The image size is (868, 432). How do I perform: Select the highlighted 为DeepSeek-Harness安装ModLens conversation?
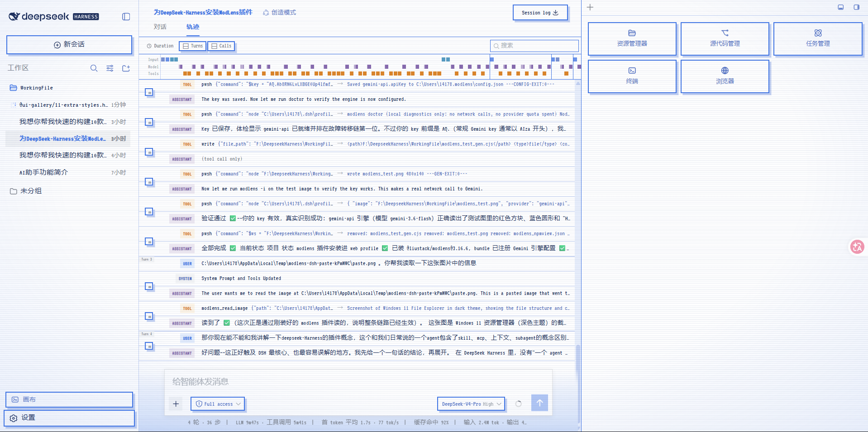[x=68, y=138]
